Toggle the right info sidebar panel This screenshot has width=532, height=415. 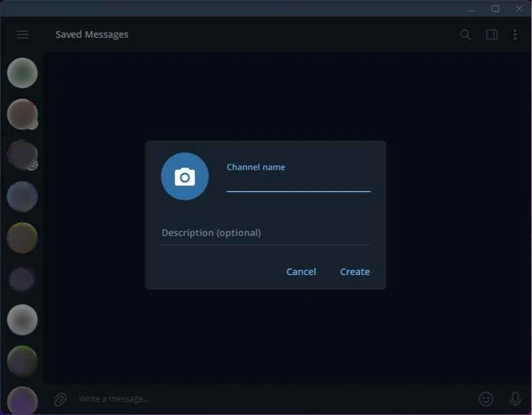point(492,34)
